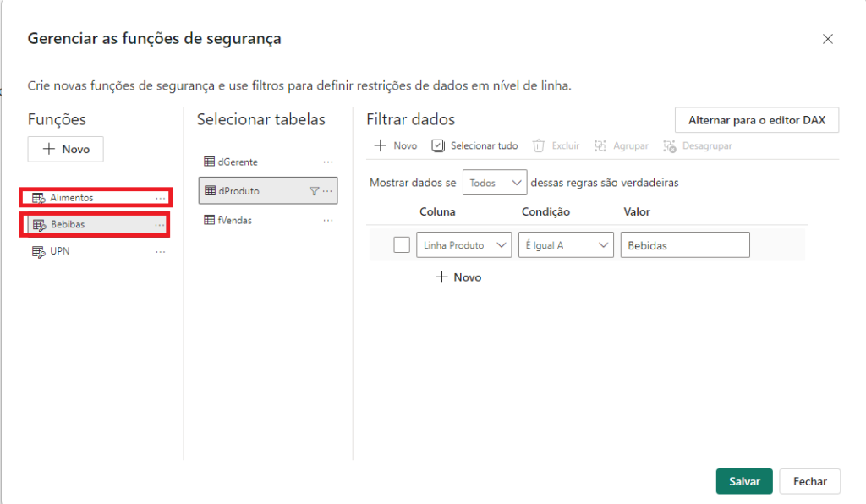866x504 pixels.
Task: Open the Linha Produto column dropdown
Action: [x=463, y=244]
